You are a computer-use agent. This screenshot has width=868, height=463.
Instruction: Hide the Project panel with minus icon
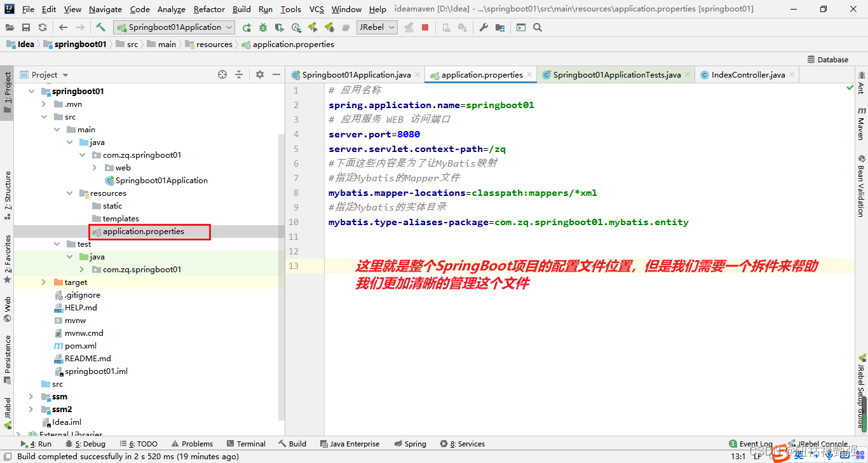pyautogui.click(x=276, y=74)
